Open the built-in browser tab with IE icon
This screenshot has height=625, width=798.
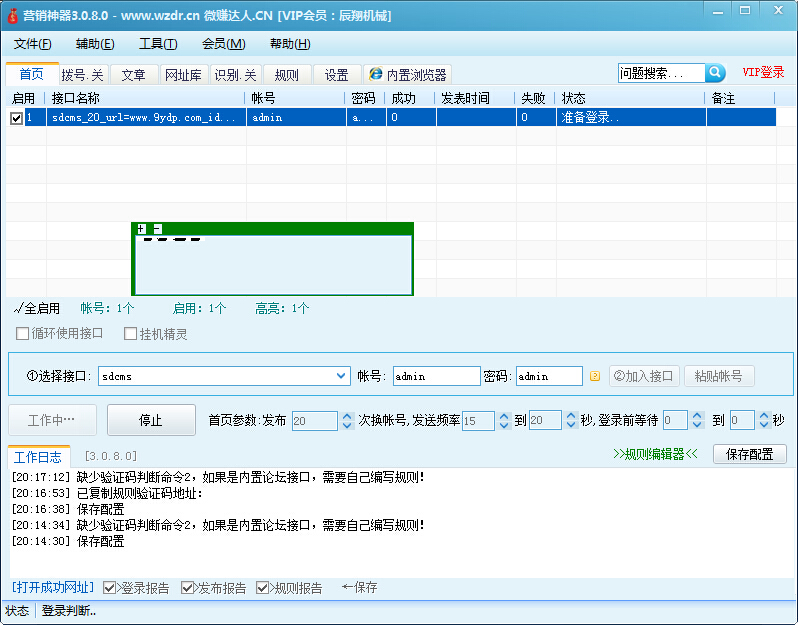[407, 75]
